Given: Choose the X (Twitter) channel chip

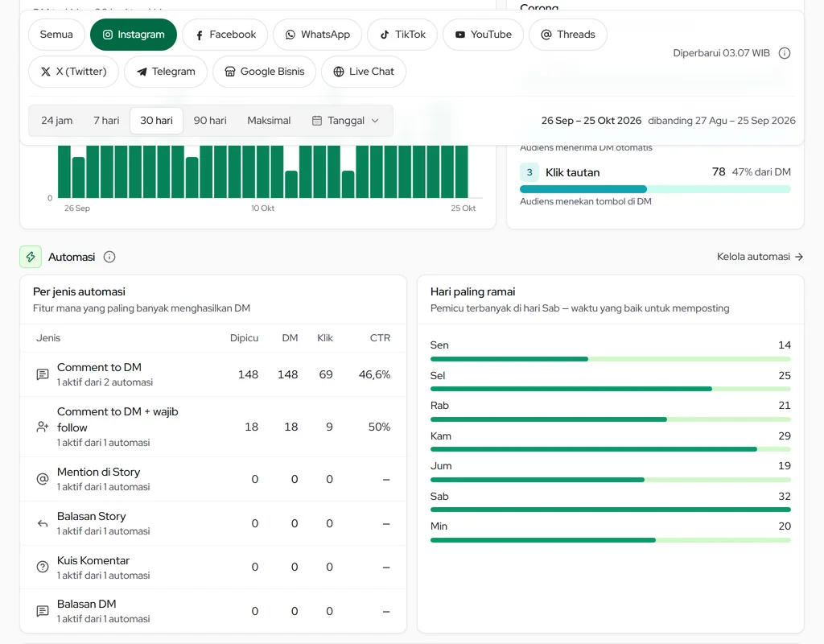Looking at the screenshot, I should pos(73,72).
